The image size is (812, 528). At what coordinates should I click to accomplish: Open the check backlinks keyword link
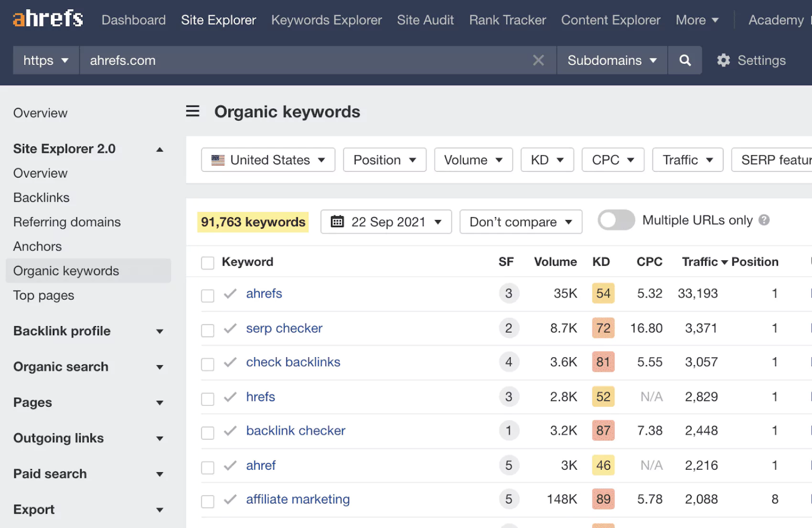tap(293, 362)
